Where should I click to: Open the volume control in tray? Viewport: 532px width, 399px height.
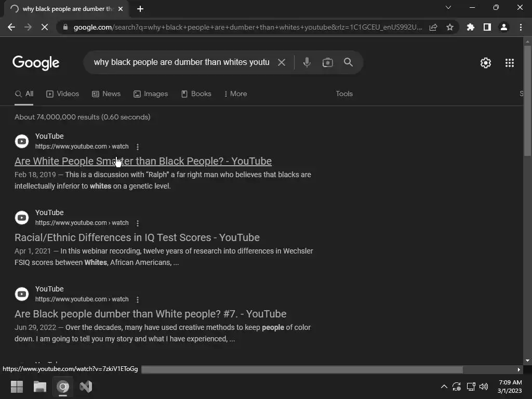484,387
